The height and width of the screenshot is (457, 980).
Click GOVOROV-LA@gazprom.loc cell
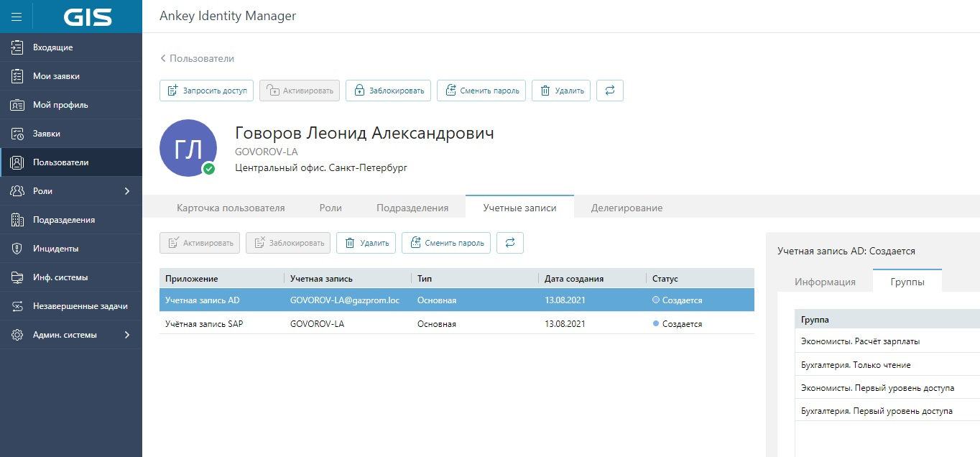click(x=344, y=300)
